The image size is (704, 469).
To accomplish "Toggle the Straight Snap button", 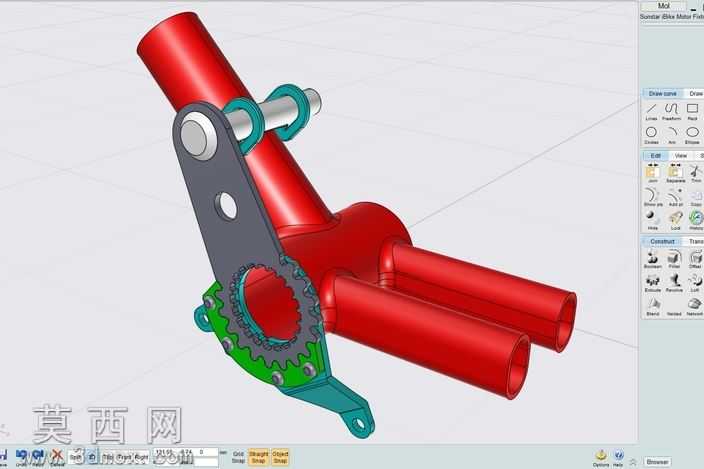I will pos(258,457).
